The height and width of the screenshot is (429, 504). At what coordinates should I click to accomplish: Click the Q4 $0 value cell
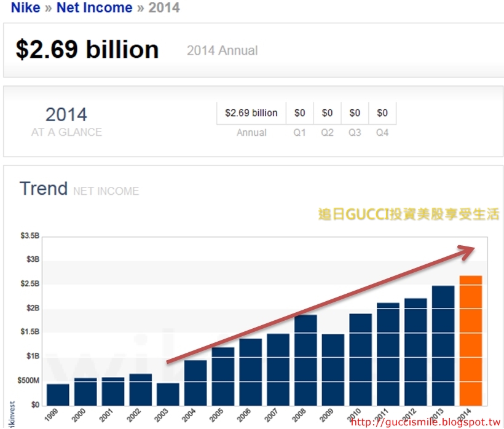(x=382, y=113)
